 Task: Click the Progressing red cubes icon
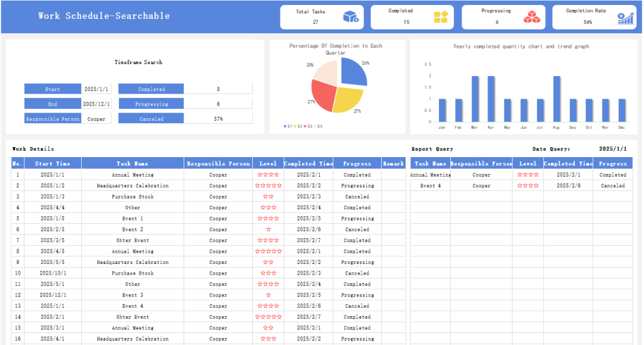pos(532,17)
